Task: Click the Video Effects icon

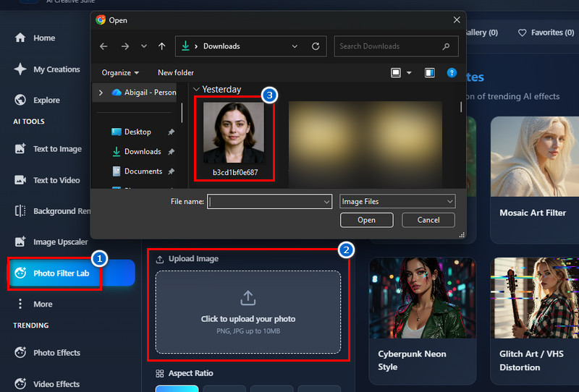Action: [20, 384]
